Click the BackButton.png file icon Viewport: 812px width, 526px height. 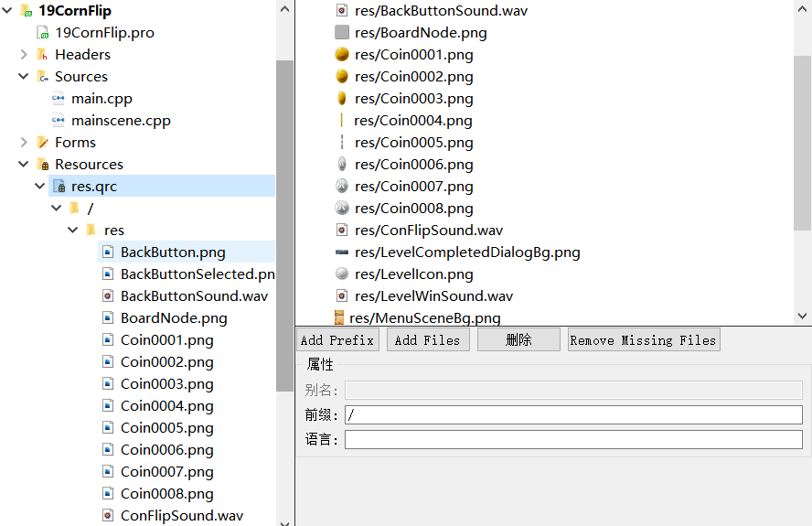pos(108,252)
